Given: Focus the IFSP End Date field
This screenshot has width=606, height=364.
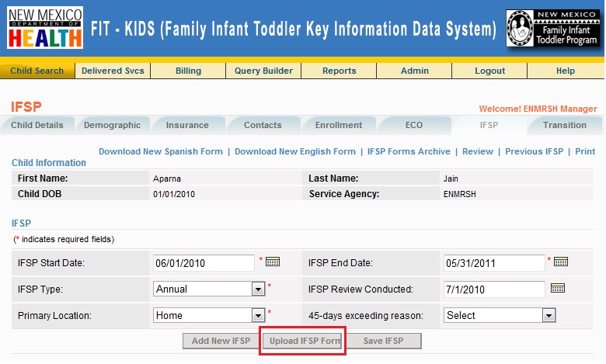Looking at the screenshot, I should [x=494, y=263].
